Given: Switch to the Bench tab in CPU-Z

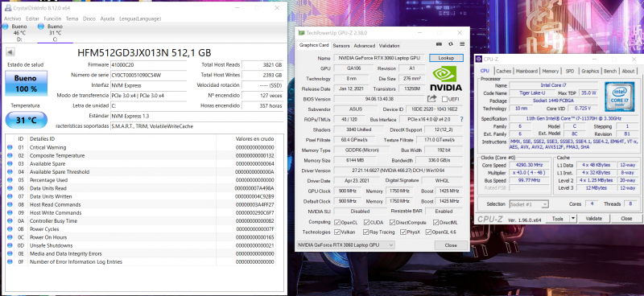Looking at the screenshot, I should point(610,71).
